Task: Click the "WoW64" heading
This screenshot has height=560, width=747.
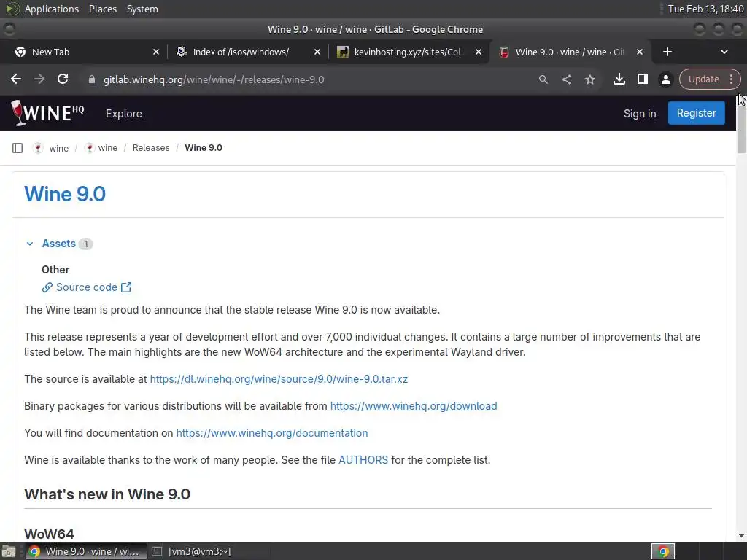Action: point(49,534)
